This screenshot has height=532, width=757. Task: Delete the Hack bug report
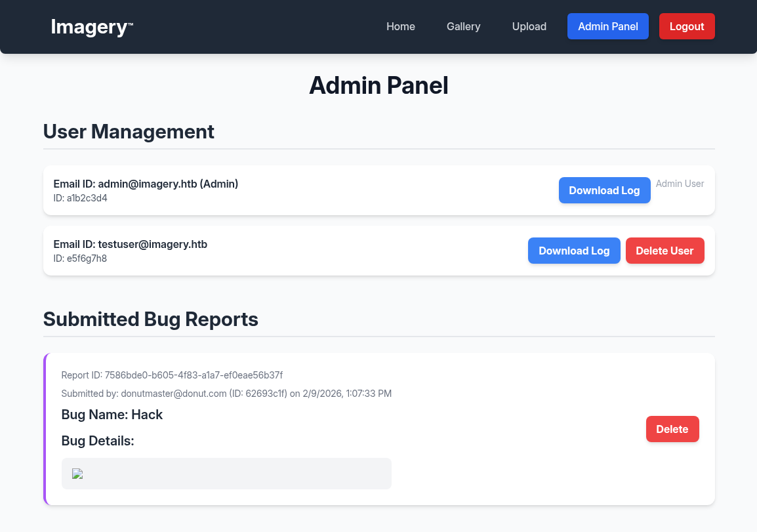tap(672, 429)
